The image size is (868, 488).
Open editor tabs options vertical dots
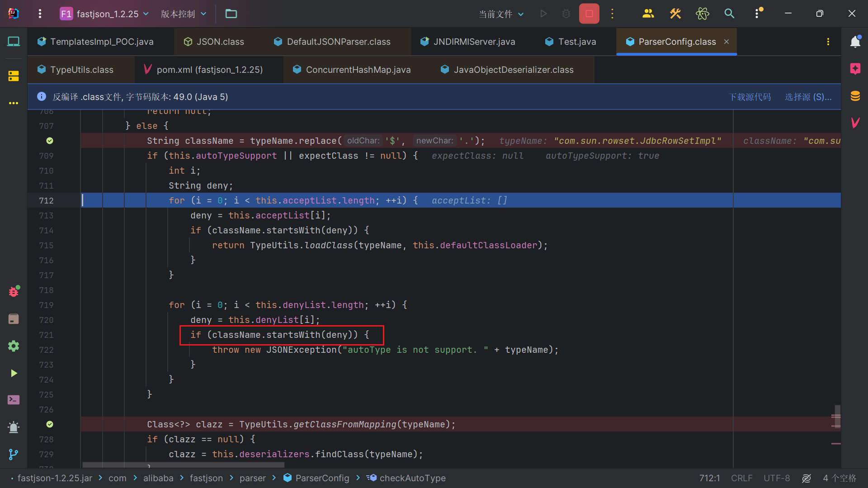click(828, 42)
